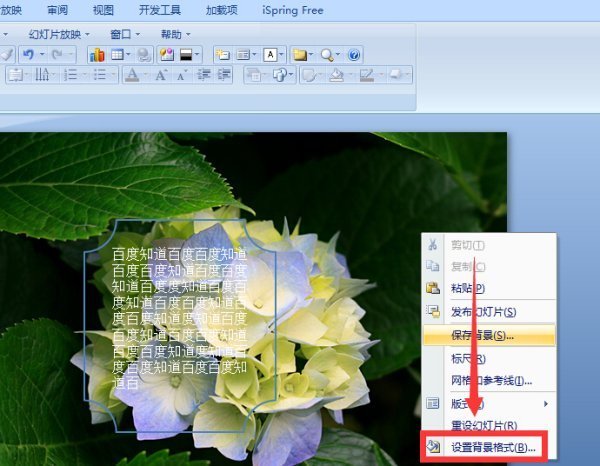Screen dimensions: 600x466
Task: Open the 窗口 dropdown menu
Action: [x=125, y=34]
